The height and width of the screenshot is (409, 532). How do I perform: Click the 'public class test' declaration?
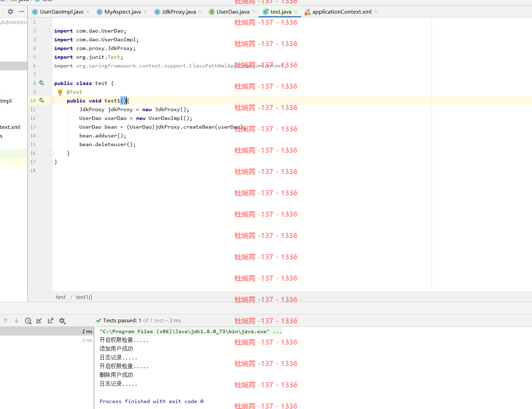(84, 83)
